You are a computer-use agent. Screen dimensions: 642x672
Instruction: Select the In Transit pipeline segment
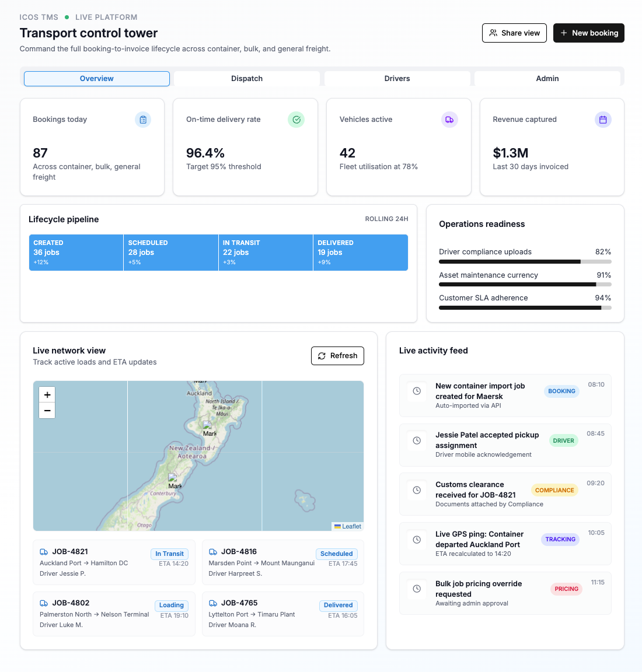pos(266,253)
